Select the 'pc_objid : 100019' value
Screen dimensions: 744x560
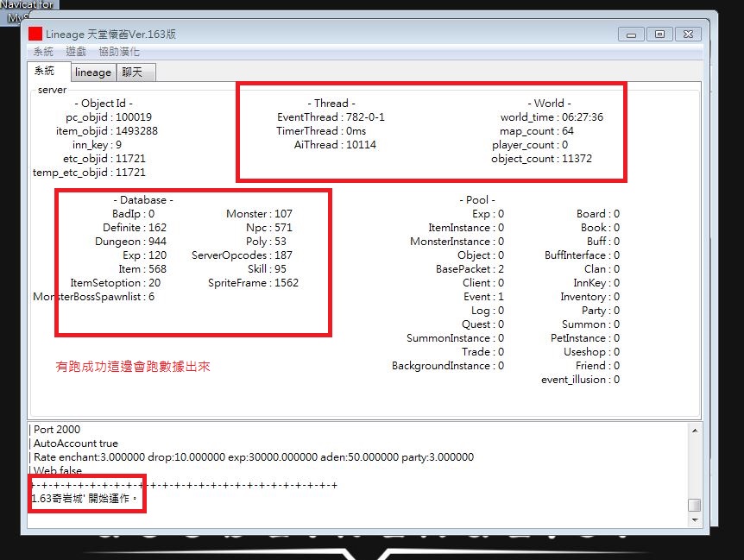pyautogui.click(x=109, y=117)
